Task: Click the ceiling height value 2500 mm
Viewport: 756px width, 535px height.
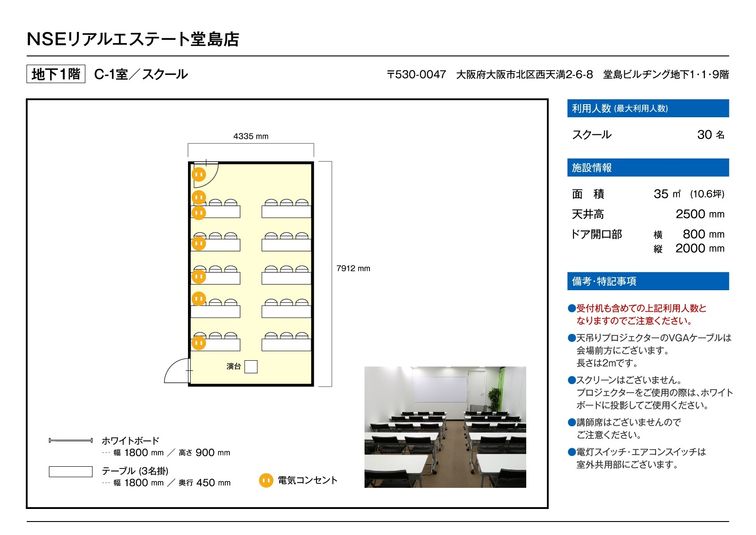Action: pyautogui.click(x=700, y=214)
